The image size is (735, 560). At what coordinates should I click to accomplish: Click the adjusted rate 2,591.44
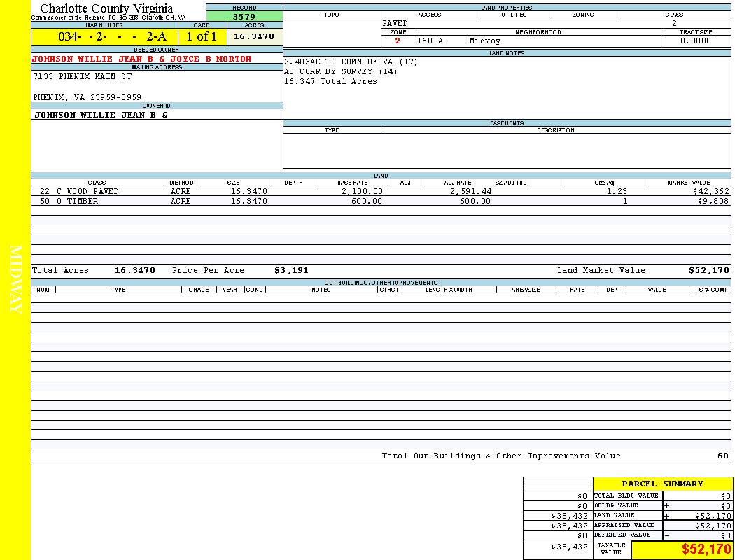pos(467,191)
